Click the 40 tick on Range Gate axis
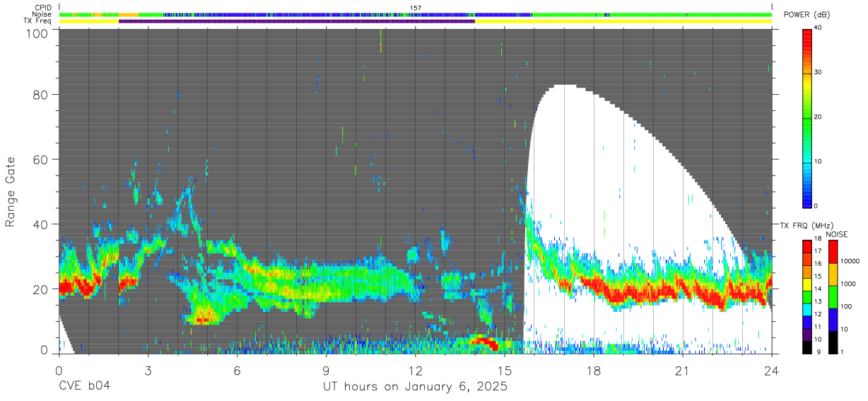 tap(41, 224)
